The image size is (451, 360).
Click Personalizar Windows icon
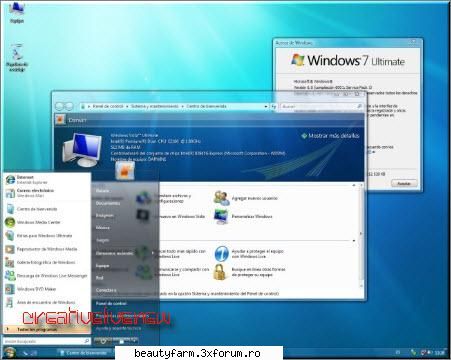(x=221, y=216)
